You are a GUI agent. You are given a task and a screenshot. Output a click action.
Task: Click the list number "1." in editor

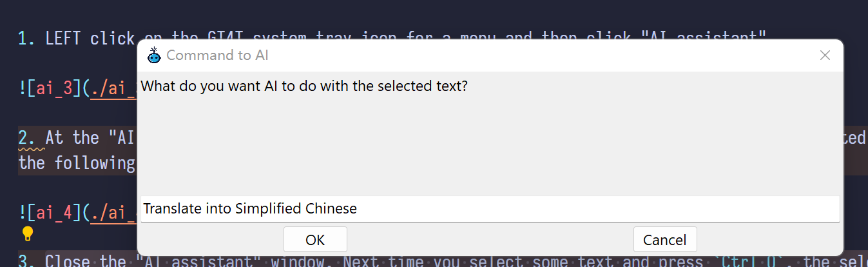pos(27,39)
